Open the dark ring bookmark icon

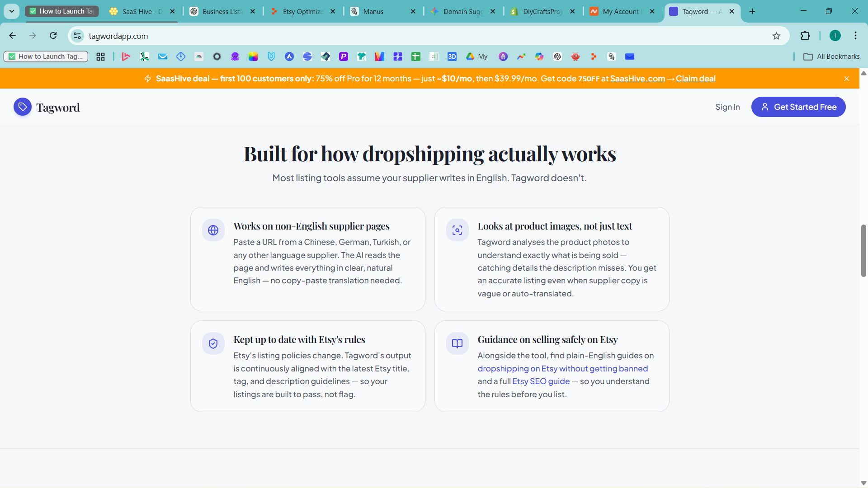217,56
